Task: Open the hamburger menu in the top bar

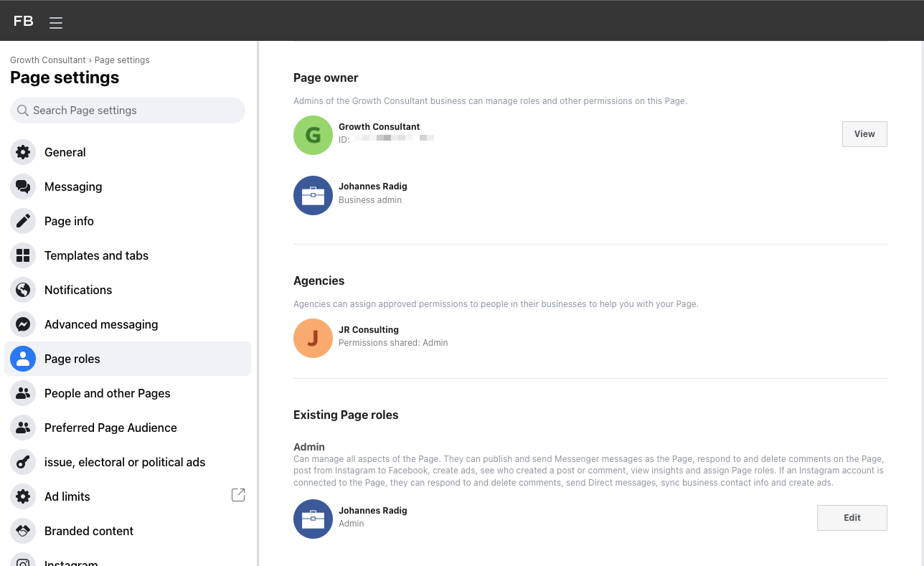Action: pos(55,21)
